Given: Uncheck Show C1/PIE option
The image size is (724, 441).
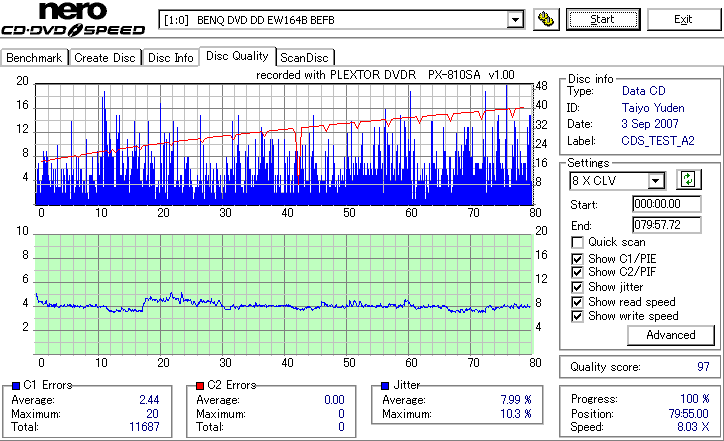Looking at the screenshot, I should [577, 259].
